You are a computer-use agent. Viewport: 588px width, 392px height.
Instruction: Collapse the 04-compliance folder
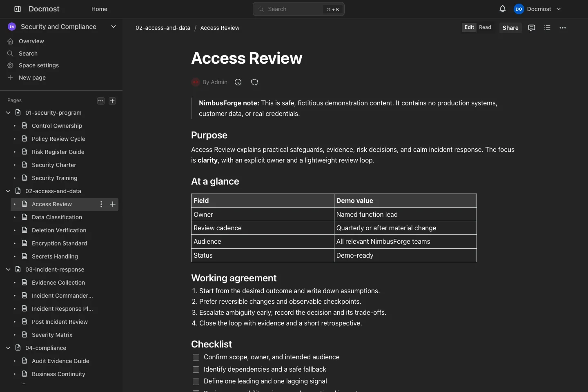pos(8,348)
